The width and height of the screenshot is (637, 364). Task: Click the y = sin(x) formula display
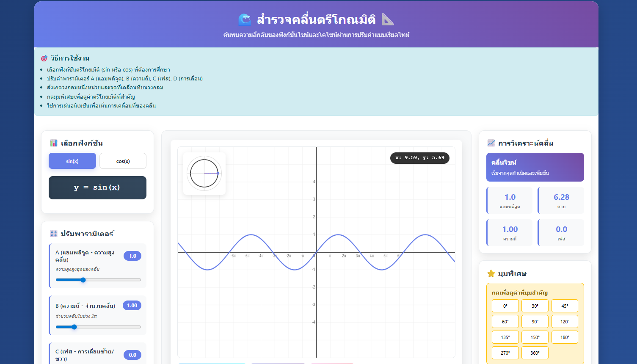tap(97, 188)
